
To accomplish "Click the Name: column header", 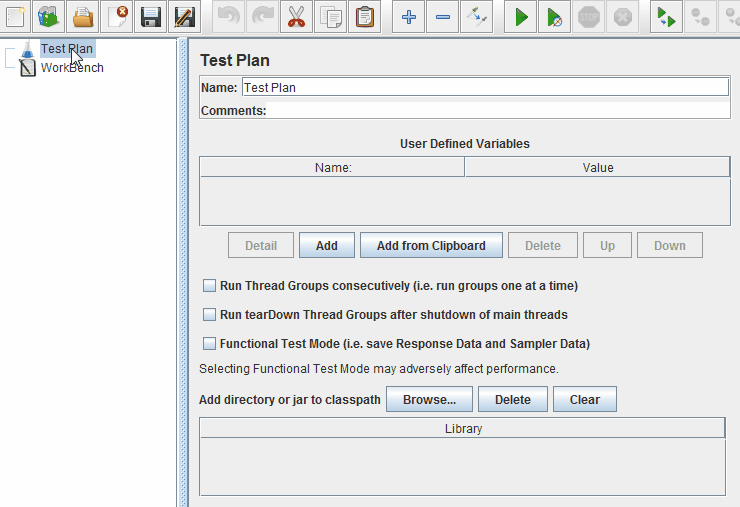I will [x=333, y=168].
